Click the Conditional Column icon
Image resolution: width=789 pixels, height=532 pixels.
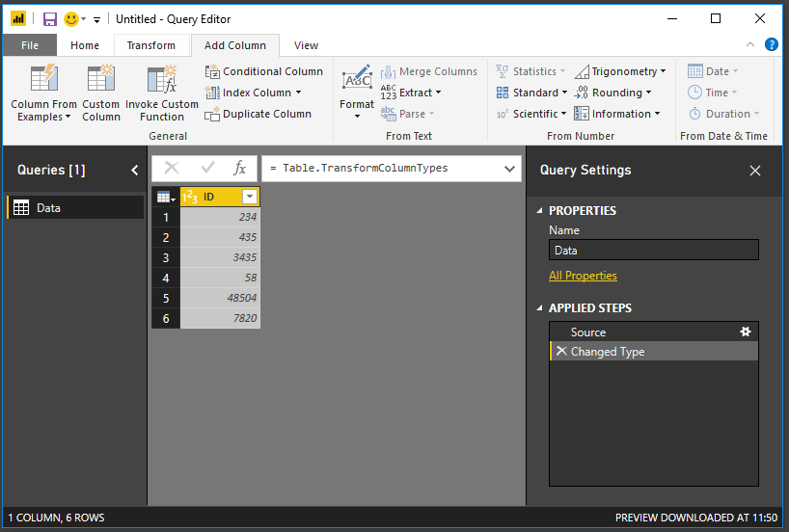tap(213, 71)
